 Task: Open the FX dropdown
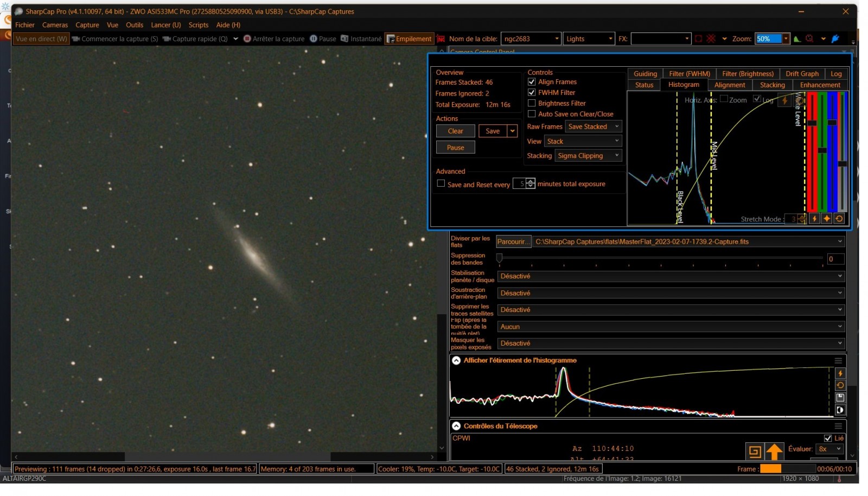point(661,39)
